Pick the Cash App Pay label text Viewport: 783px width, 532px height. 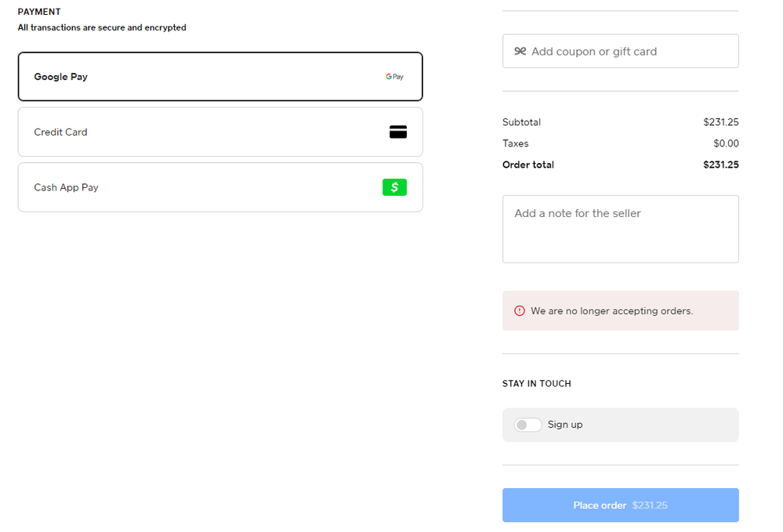(66, 187)
